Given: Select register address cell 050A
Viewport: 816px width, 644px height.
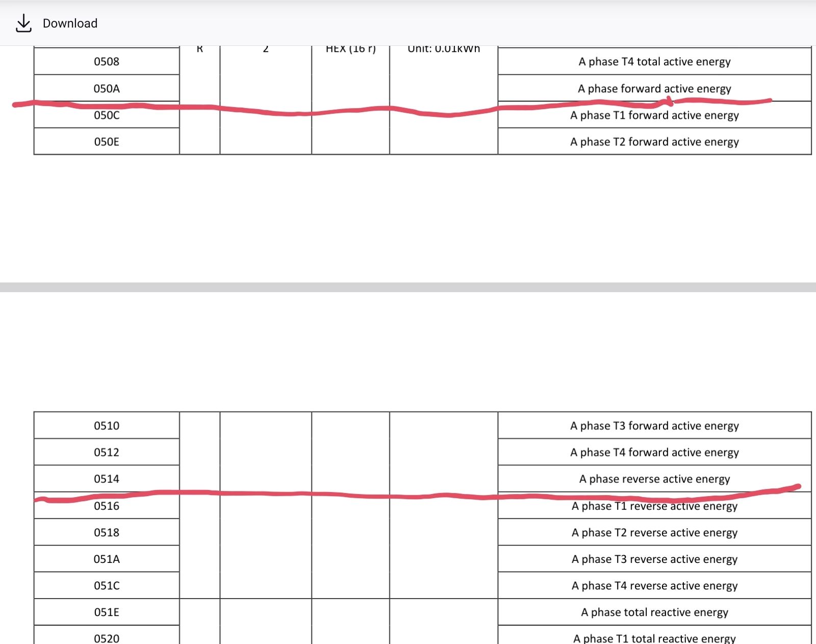Looking at the screenshot, I should tap(107, 88).
